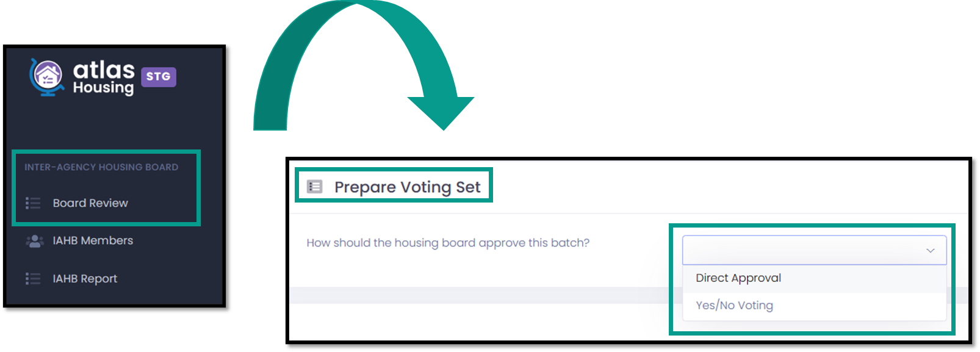
Task: Expand the batch approval method dropdown
Action: pyautogui.click(x=814, y=250)
